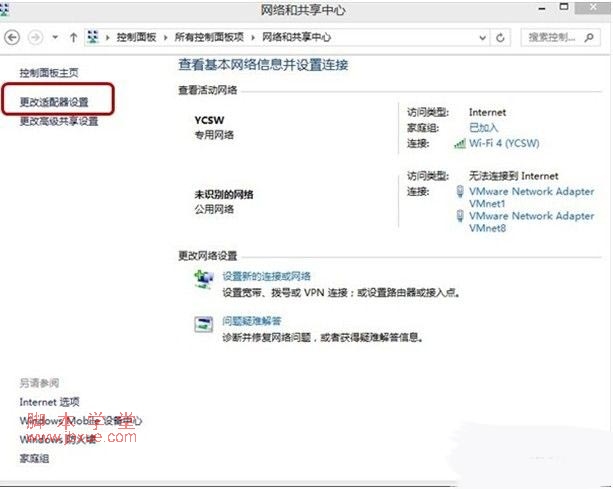Select 网络和共享中心 breadcrumb
Viewport: 613px width, 489px height.
coord(296,38)
